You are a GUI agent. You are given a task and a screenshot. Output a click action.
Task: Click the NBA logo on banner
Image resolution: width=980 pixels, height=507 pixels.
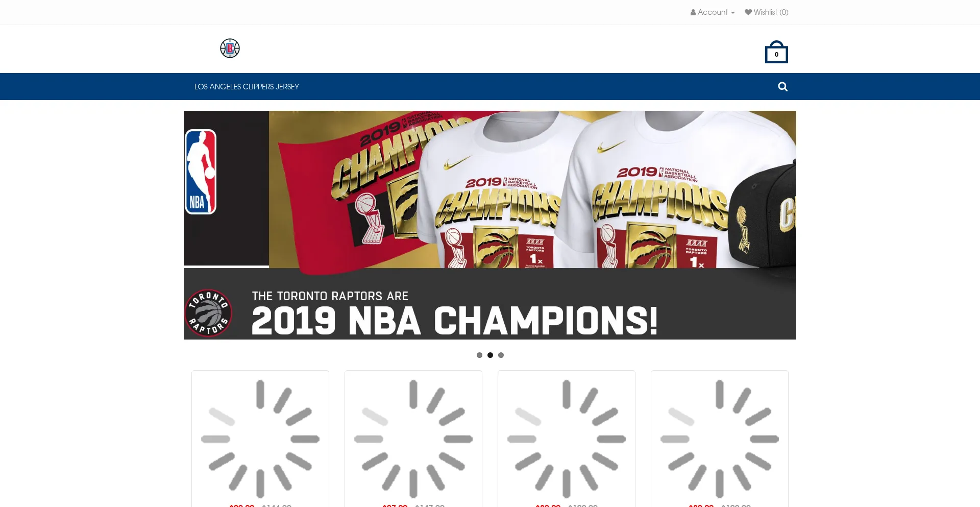201,172
